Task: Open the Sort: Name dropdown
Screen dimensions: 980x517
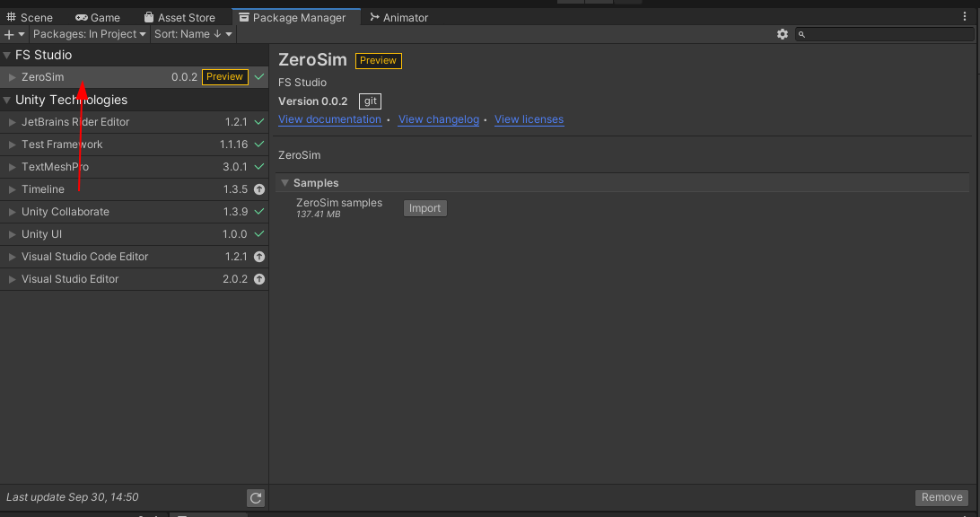Action: tap(193, 34)
